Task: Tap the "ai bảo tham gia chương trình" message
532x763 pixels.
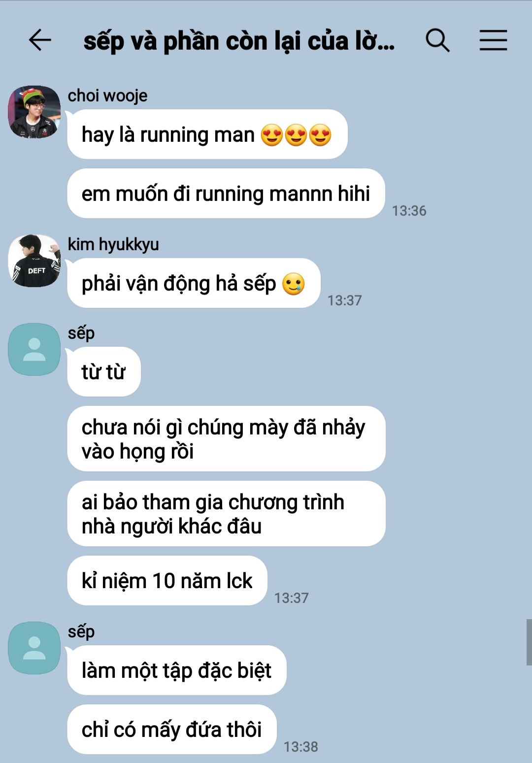Action: click(226, 513)
